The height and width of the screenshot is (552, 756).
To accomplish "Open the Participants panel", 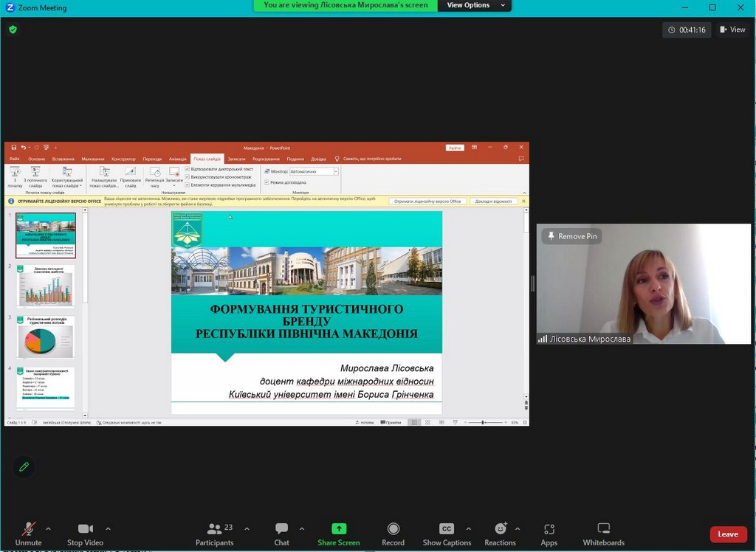I will click(x=215, y=529).
